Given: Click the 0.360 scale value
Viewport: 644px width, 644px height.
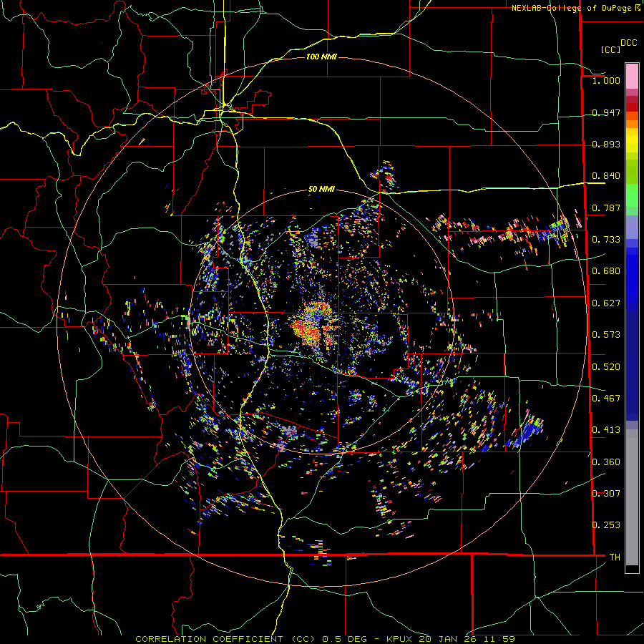Looking at the screenshot, I should [x=606, y=462].
